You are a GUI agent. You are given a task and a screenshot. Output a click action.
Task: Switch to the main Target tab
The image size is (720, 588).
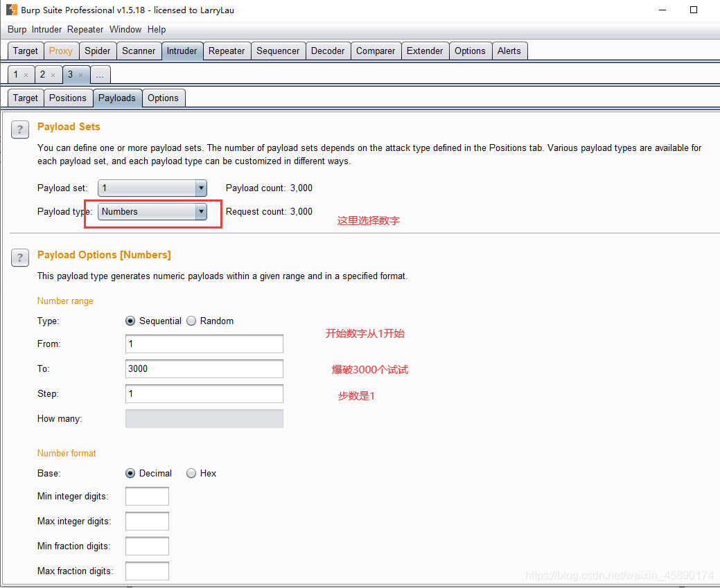(26, 51)
